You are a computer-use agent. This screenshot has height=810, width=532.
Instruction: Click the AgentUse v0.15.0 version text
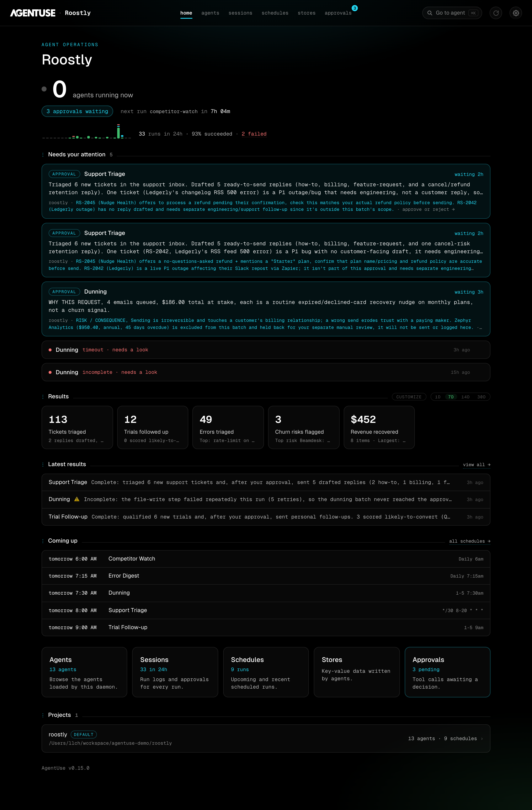click(x=65, y=768)
